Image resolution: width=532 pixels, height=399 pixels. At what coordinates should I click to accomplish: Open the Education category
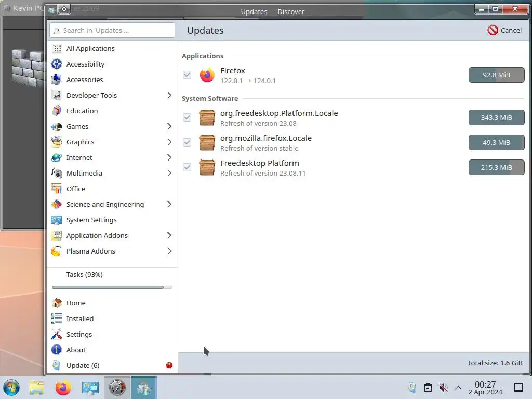coord(112,111)
